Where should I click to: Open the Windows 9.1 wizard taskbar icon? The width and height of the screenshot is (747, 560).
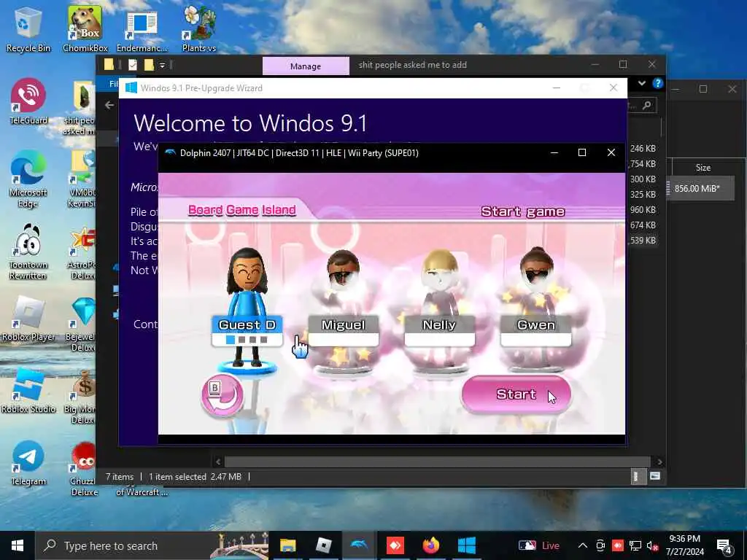[x=466, y=545]
